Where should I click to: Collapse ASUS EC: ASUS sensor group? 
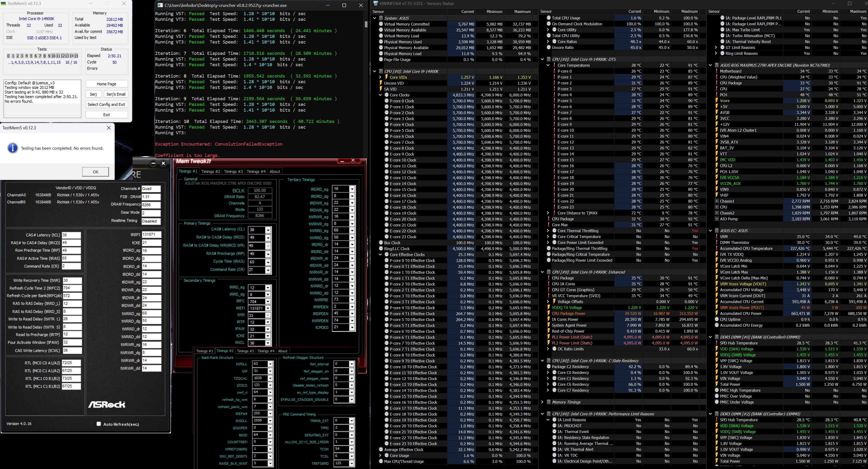710,231
